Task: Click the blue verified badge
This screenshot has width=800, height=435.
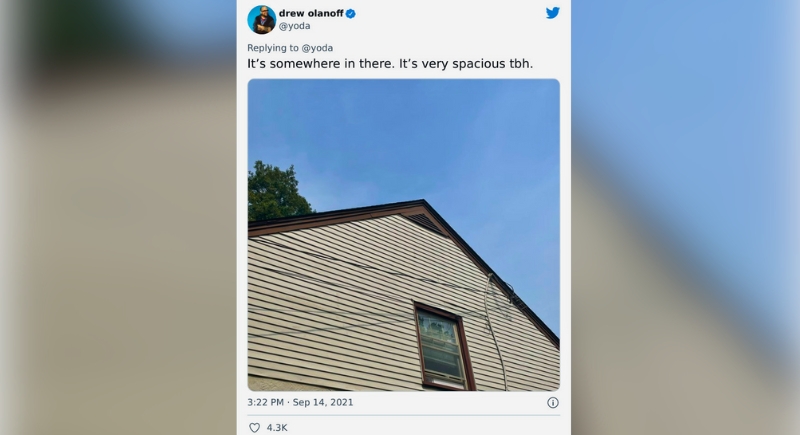Action: click(351, 14)
